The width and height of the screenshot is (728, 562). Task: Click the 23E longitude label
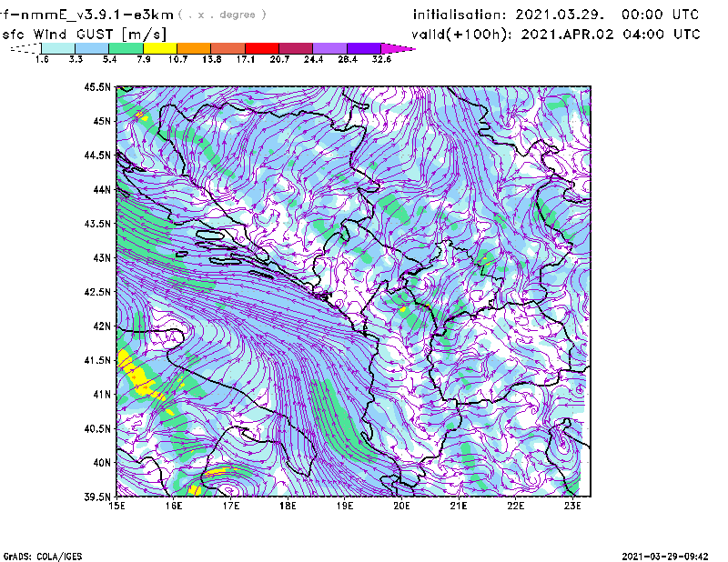[x=572, y=506]
